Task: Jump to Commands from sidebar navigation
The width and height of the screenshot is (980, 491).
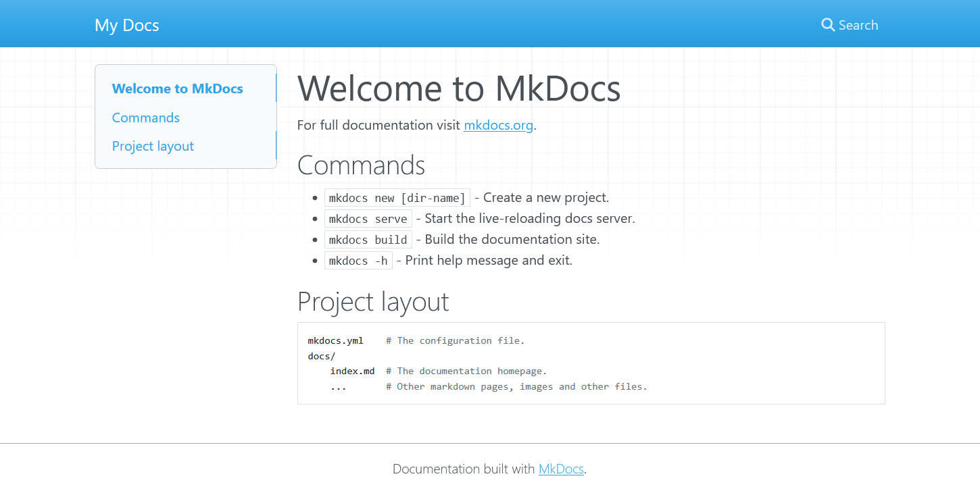Action: 145,118
